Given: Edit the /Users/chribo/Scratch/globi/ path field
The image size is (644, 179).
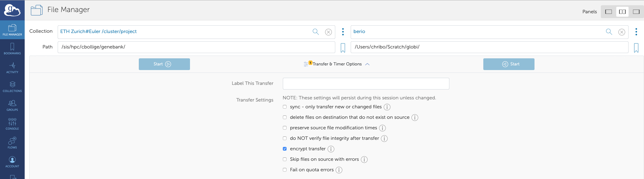Looking at the screenshot, I should coord(489,47).
